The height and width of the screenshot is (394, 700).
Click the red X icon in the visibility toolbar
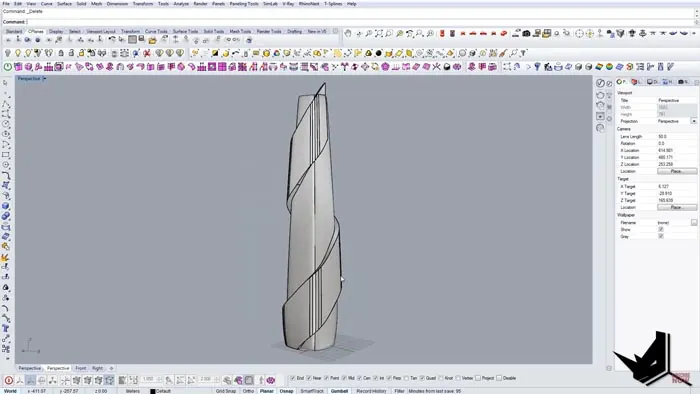(x=146, y=54)
